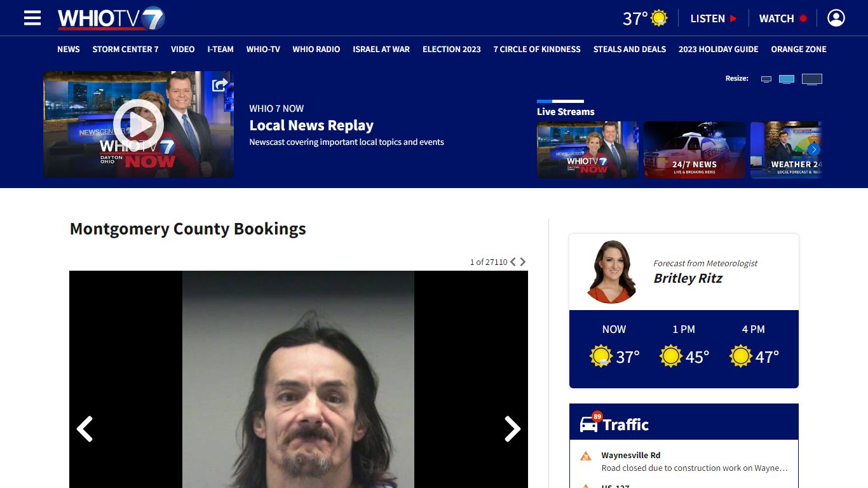The image size is (868, 488).
Task: Click the WHIO TV 7 logo
Action: (x=111, y=18)
